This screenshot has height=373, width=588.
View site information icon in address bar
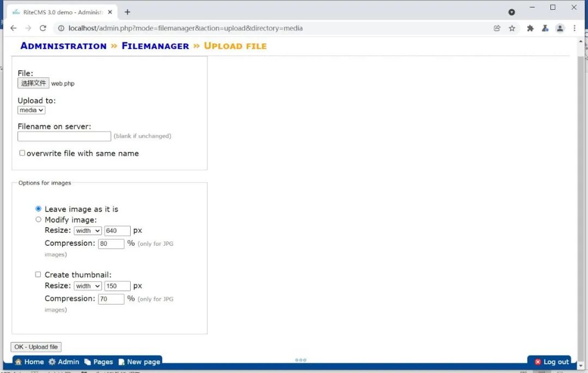[x=61, y=28]
